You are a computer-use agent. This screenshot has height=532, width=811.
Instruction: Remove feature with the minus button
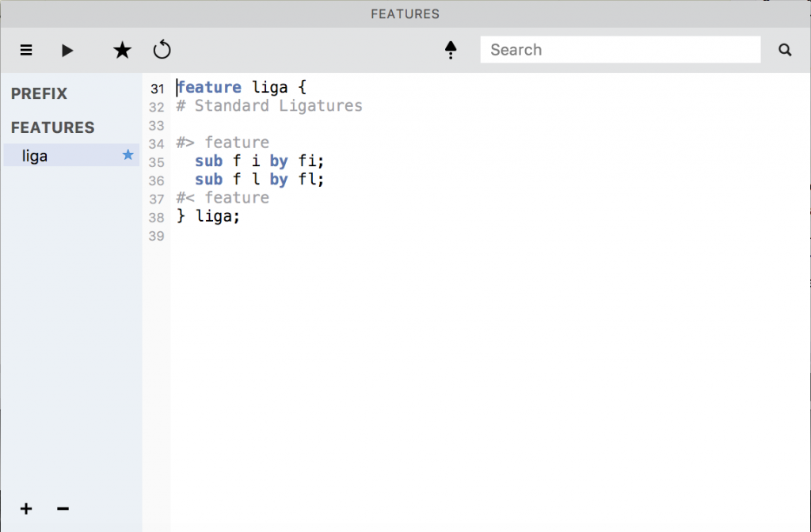click(63, 508)
